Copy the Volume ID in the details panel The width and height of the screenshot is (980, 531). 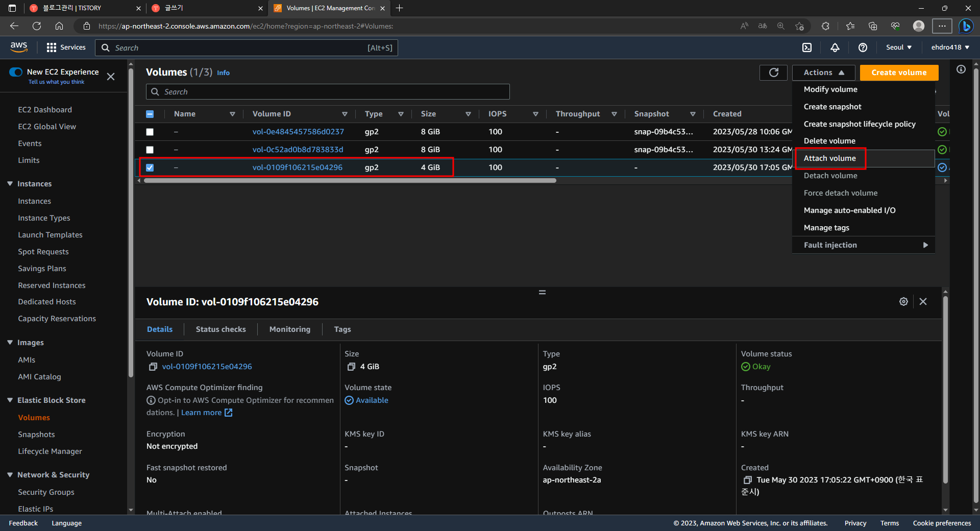153,367
